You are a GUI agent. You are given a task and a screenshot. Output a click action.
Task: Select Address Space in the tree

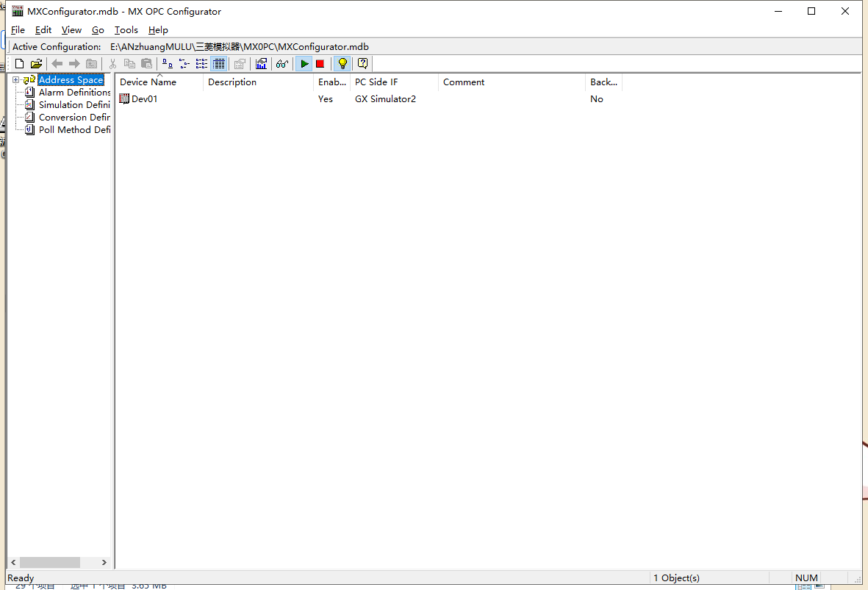(x=71, y=79)
